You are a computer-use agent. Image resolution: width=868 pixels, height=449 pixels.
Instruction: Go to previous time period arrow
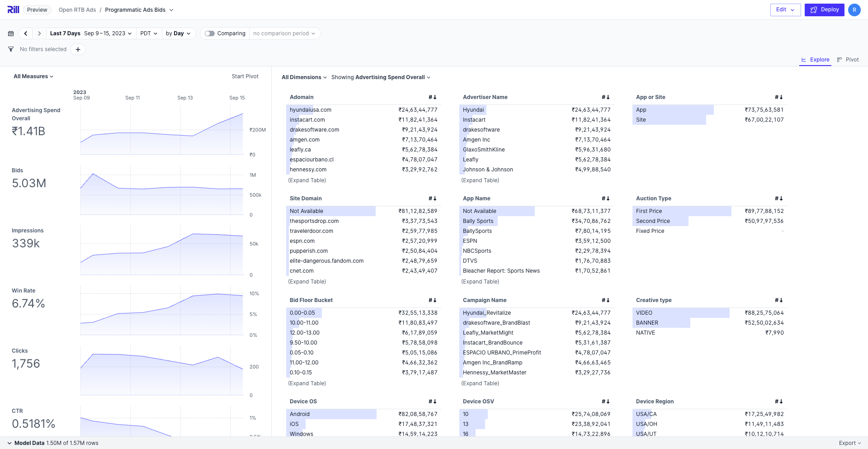tap(26, 33)
